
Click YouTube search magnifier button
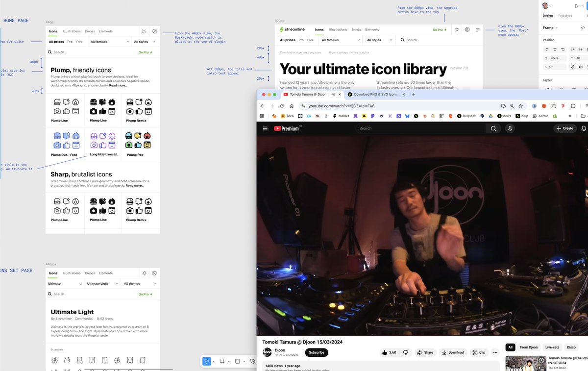pyautogui.click(x=493, y=128)
